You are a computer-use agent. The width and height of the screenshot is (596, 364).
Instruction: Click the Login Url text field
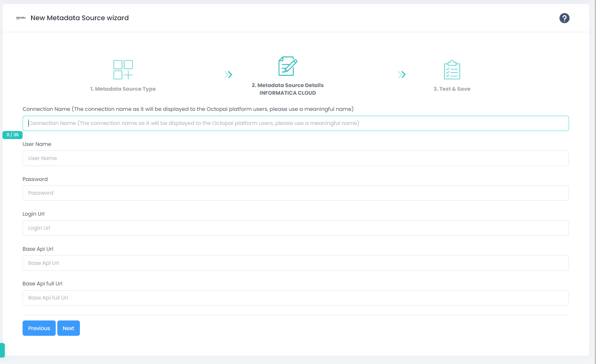click(x=295, y=228)
